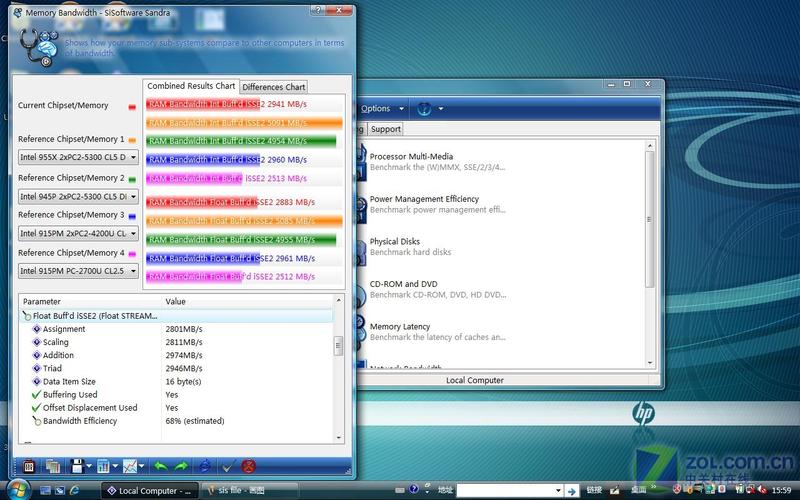Click green Reference Chipset/Memory 2 color marker
Image resolution: width=800 pixels, height=500 pixels.
point(132,180)
